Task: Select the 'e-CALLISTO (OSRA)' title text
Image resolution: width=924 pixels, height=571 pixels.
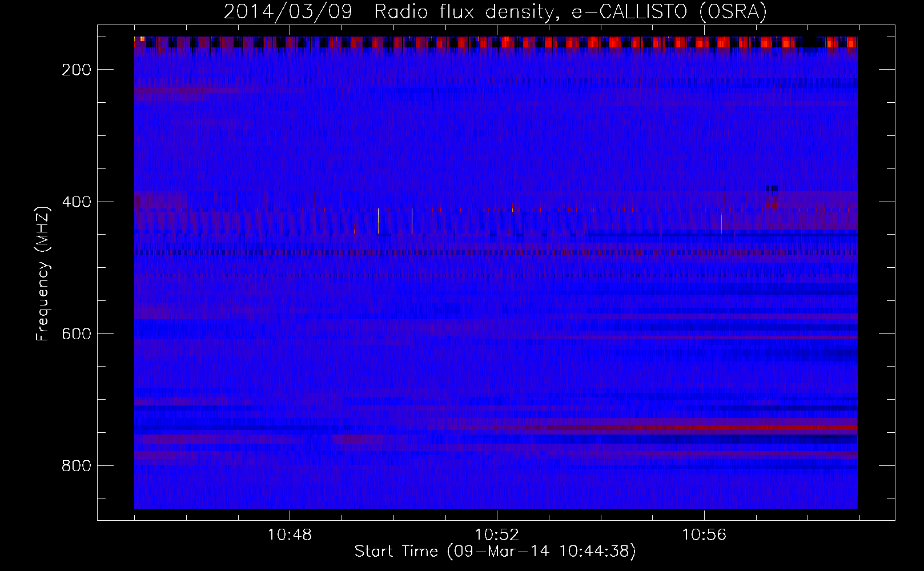Action: point(669,11)
